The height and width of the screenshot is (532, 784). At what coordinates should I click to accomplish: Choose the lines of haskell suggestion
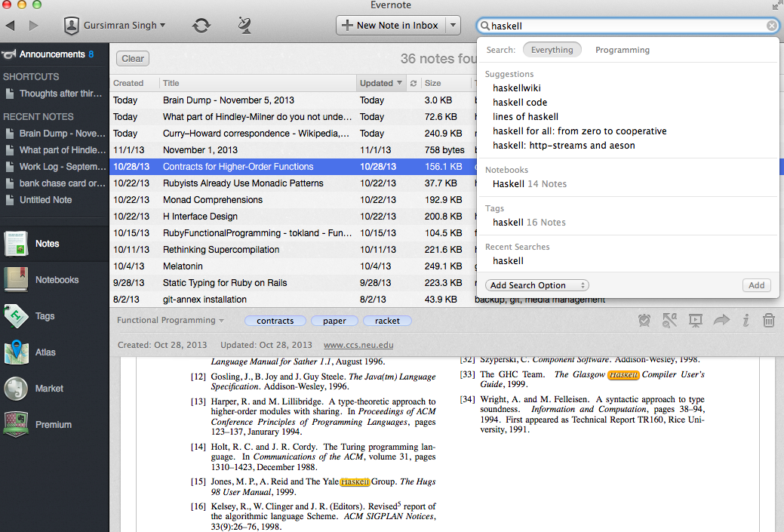pos(525,116)
